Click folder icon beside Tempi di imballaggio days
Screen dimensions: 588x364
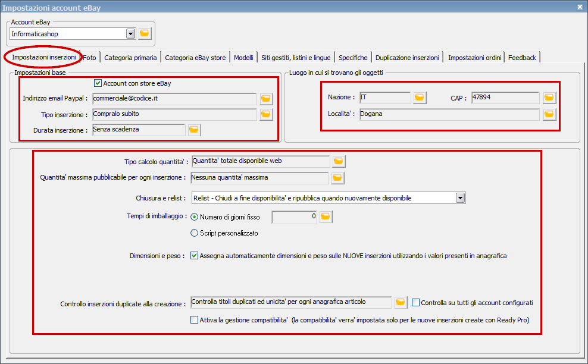pyautogui.click(x=326, y=216)
